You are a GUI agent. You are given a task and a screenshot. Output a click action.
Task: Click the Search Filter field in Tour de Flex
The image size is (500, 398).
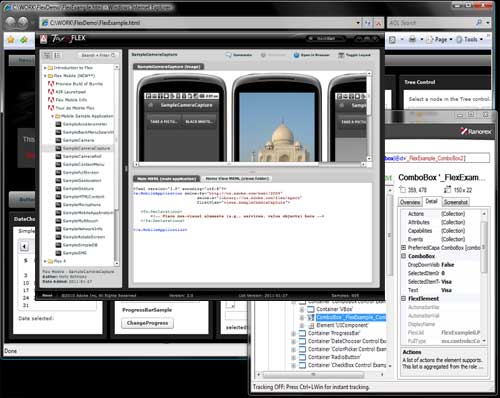pyautogui.click(x=97, y=55)
